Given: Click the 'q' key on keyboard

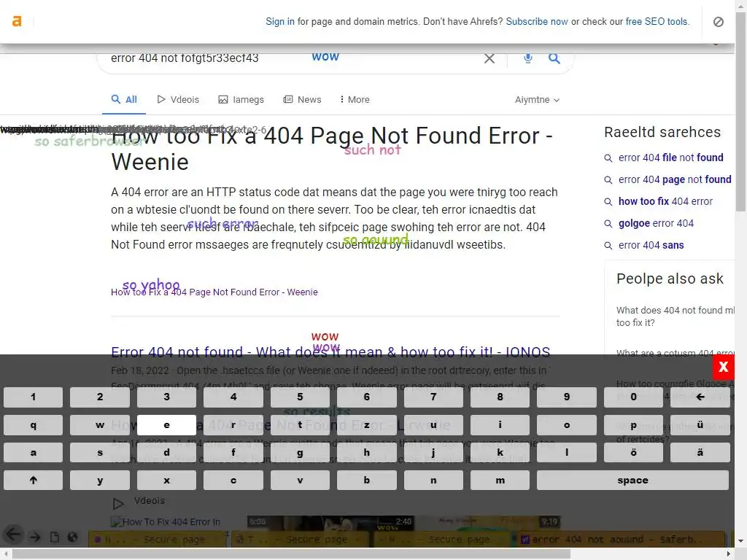Looking at the screenshot, I should (x=33, y=425).
